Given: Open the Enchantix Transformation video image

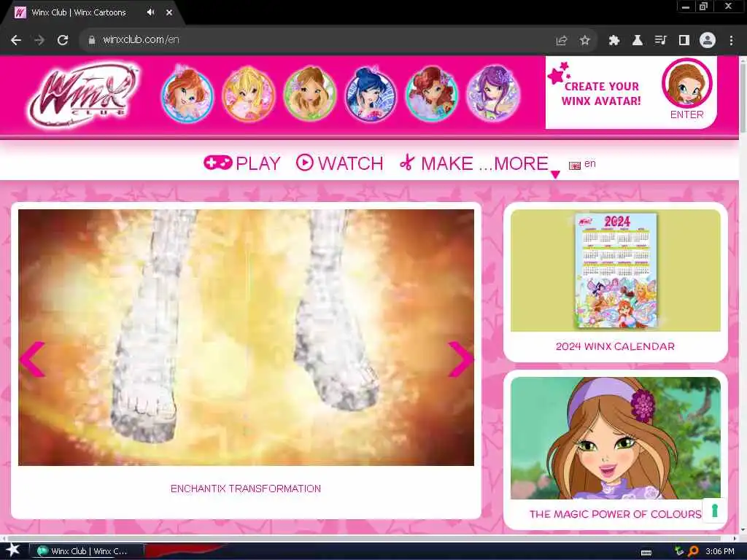Looking at the screenshot, I should (246, 338).
